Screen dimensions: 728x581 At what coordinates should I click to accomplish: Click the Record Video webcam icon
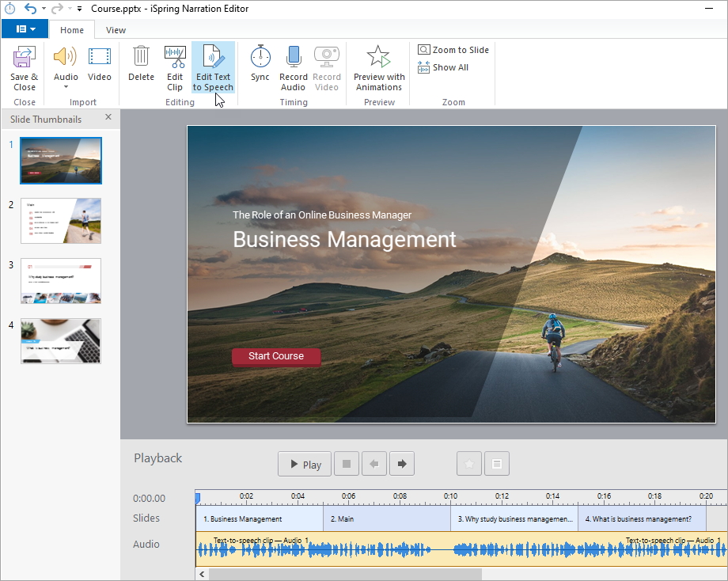point(327,57)
